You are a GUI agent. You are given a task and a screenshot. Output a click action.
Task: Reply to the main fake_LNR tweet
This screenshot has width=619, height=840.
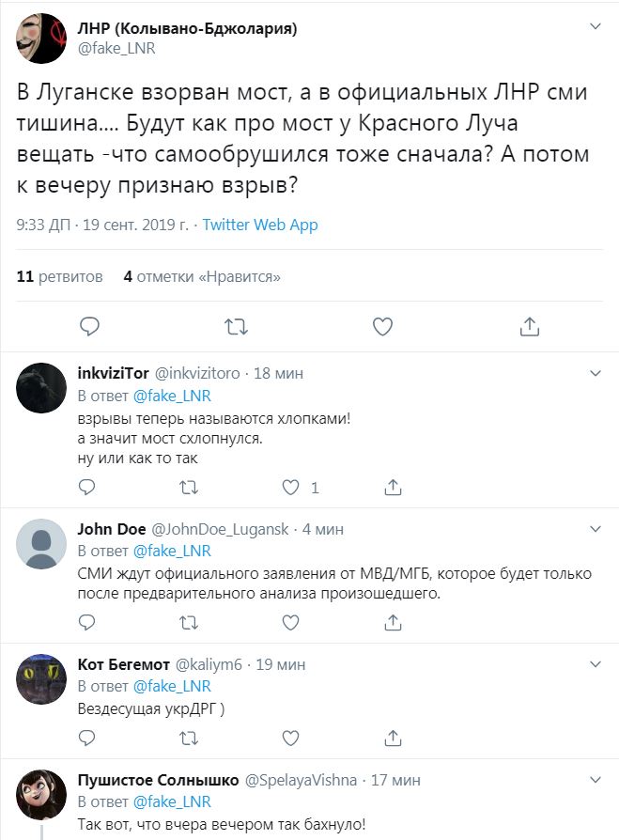[x=89, y=326]
